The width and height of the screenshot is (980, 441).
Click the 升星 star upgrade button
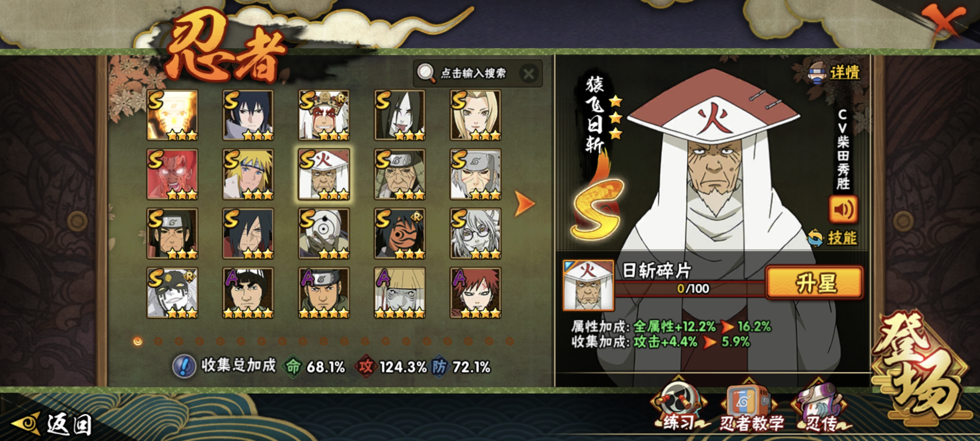point(814,283)
